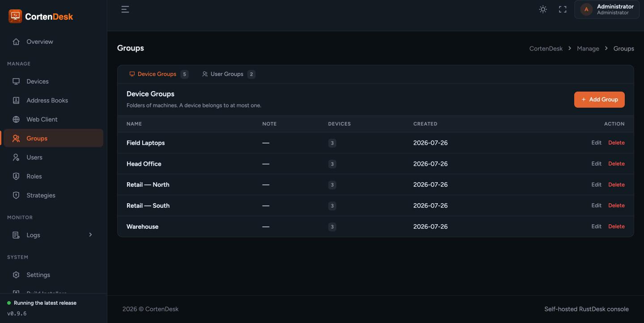
Task: Click the CortenDesk logo icon
Action: pyautogui.click(x=15, y=16)
